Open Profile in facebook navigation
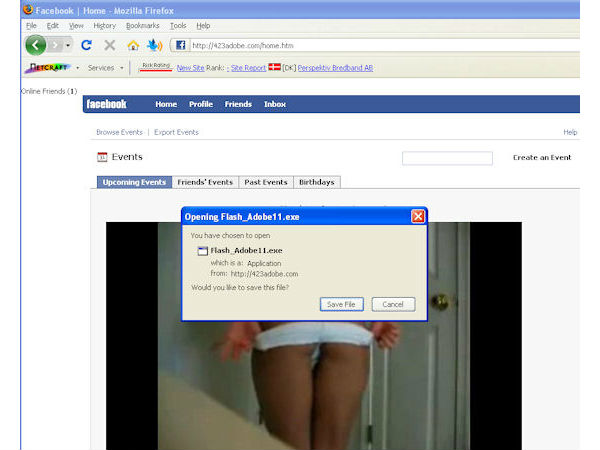 (201, 104)
